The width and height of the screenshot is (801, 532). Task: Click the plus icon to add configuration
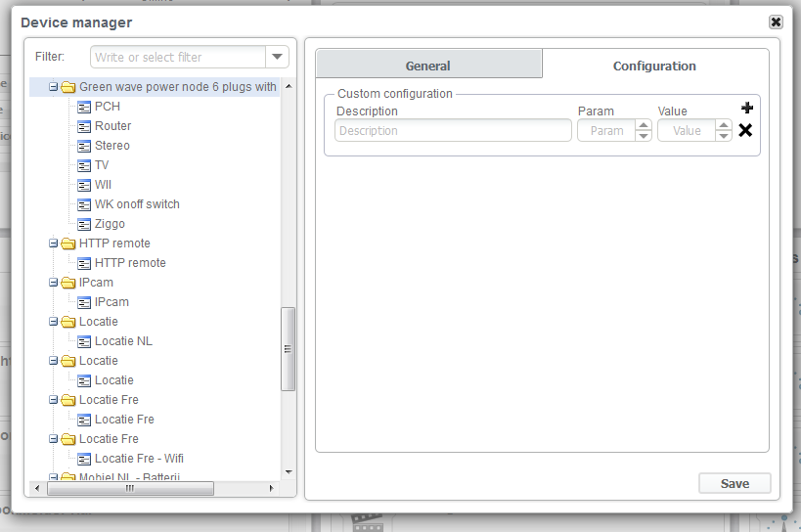click(x=746, y=109)
